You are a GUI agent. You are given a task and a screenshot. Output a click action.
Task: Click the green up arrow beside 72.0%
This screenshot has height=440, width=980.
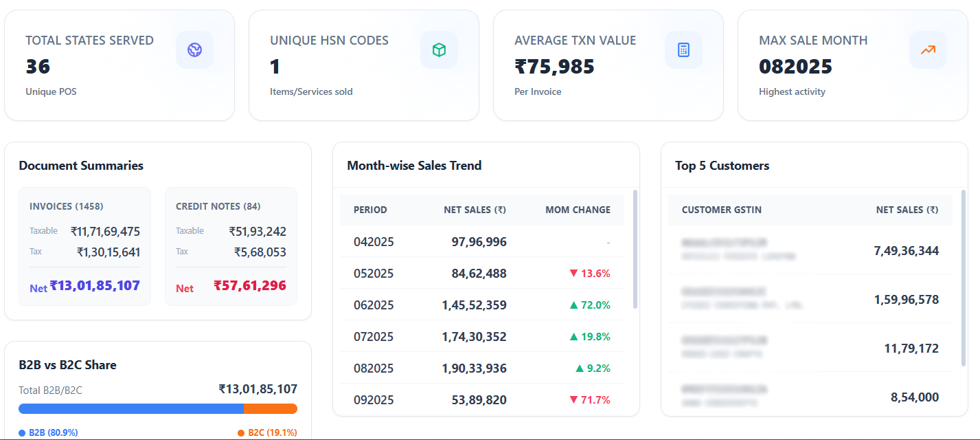[x=573, y=305]
